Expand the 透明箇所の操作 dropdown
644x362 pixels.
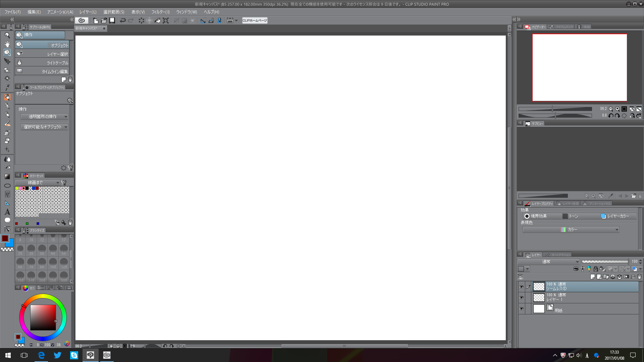click(44, 117)
